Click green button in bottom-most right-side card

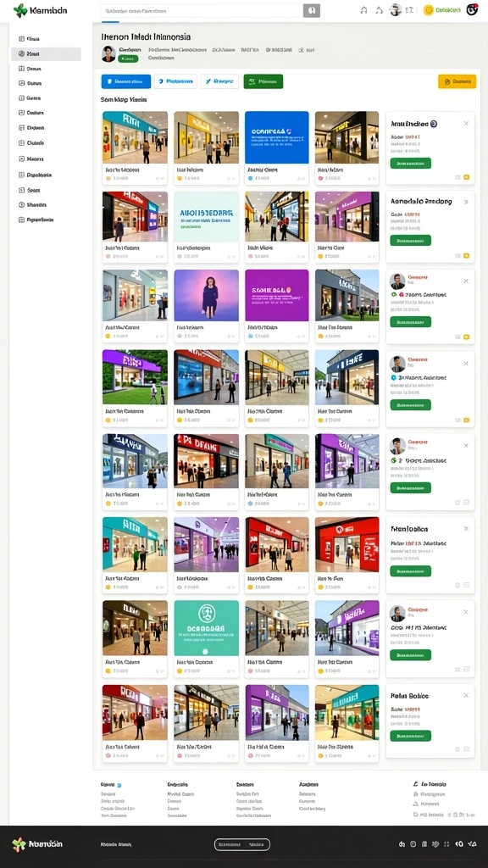tap(411, 736)
